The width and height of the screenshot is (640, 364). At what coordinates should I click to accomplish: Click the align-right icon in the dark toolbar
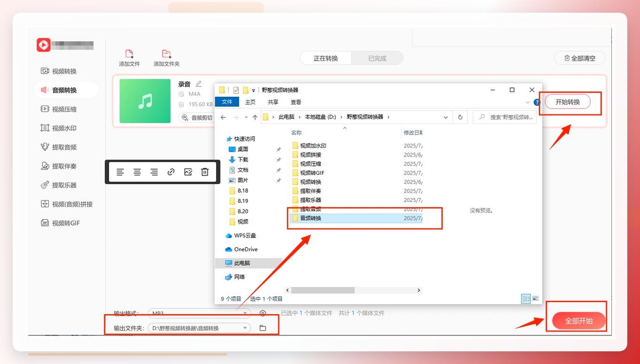(154, 172)
